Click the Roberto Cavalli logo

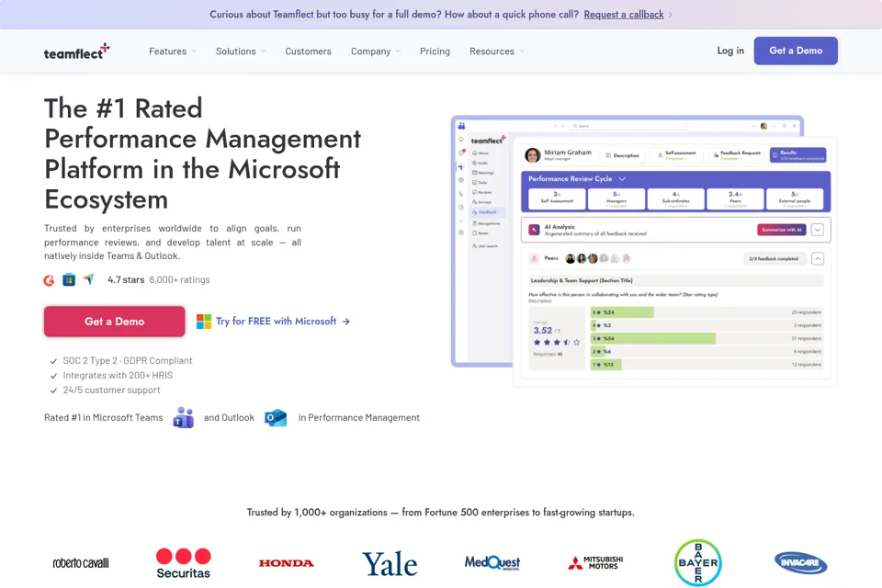pyautogui.click(x=81, y=562)
